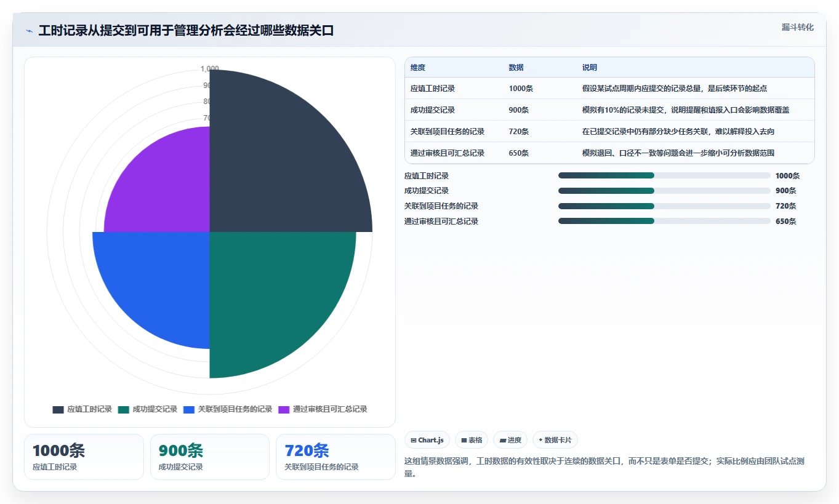Screen dimensions: 839x504
Task: Click the progress bar for 通过审核且可汇总记录
Action: pyautogui.click(x=664, y=221)
